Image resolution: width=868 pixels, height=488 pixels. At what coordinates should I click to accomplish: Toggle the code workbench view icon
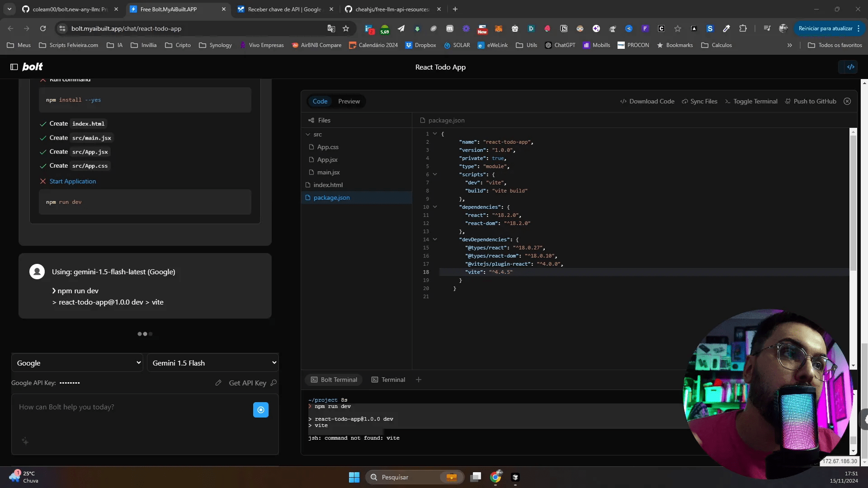[x=850, y=67]
